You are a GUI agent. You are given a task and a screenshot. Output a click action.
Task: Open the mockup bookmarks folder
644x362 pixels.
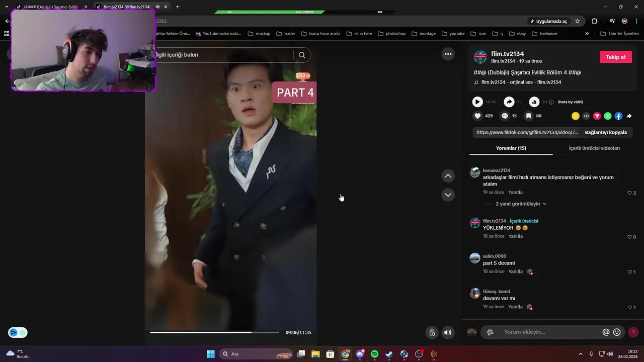coord(259,34)
